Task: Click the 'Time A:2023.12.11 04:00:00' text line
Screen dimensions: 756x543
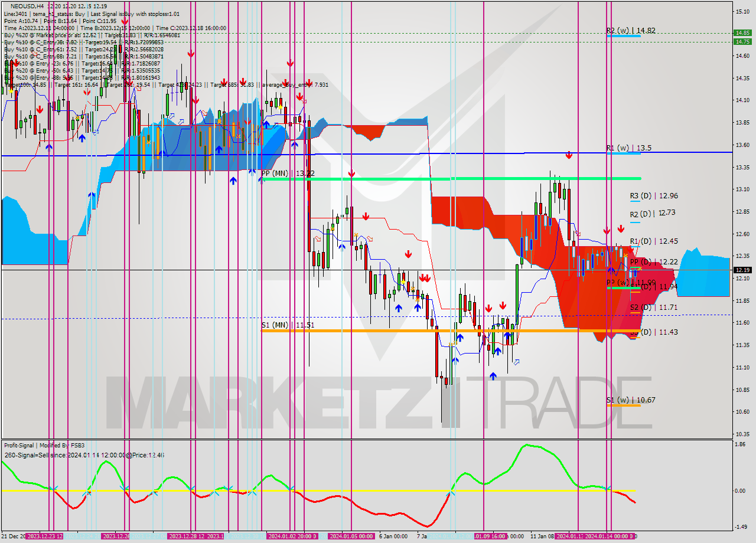Action: pos(115,28)
